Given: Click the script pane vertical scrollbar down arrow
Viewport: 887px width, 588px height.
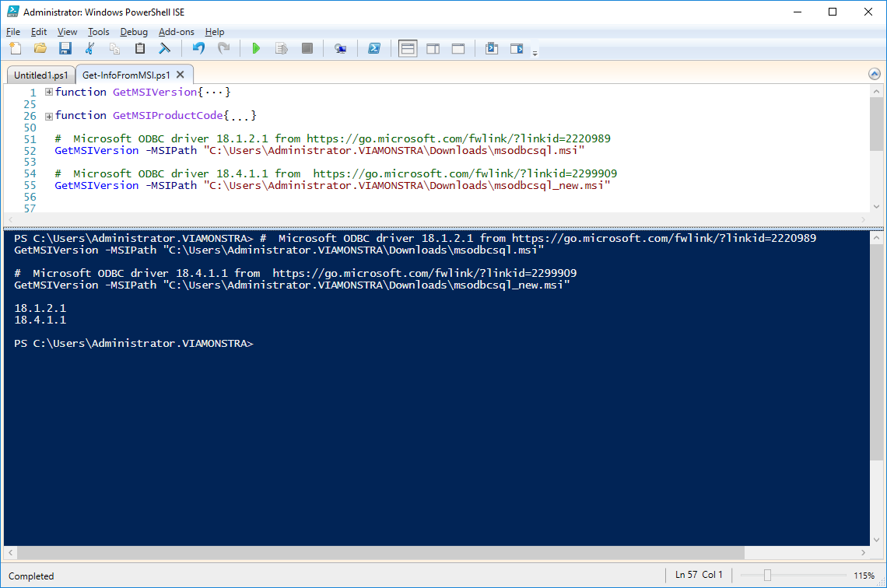Looking at the screenshot, I should pyautogui.click(x=876, y=206).
